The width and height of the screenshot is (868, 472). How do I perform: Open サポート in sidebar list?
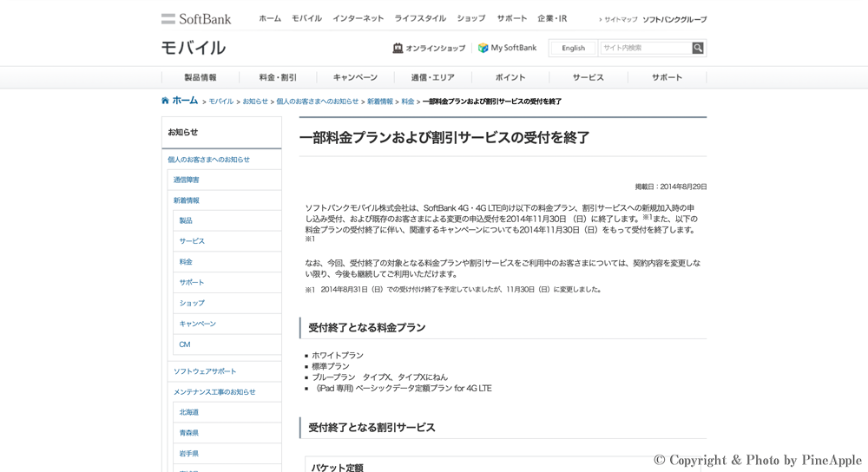click(192, 282)
